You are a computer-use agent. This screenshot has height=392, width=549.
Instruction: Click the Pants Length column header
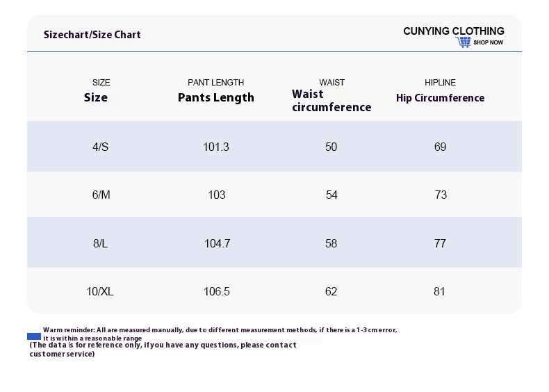(x=216, y=97)
